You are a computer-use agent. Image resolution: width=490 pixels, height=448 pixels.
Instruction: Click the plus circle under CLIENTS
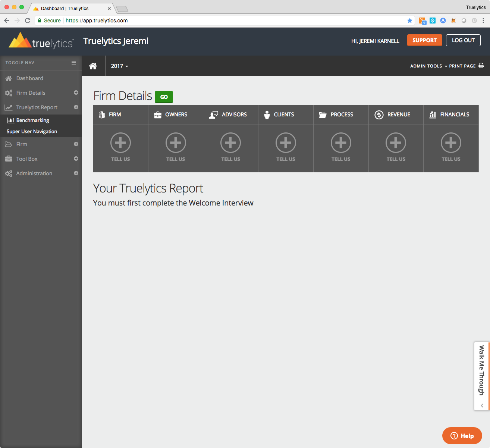(286, 142)
